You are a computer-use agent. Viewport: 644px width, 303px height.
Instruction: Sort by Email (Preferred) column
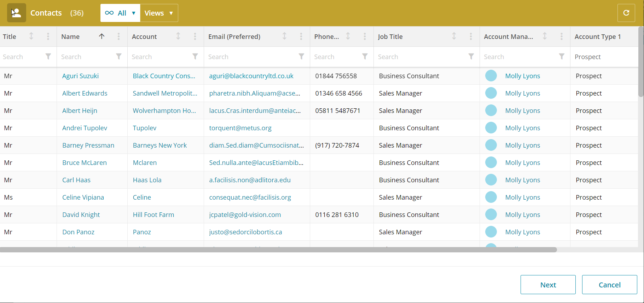point(284,36)
